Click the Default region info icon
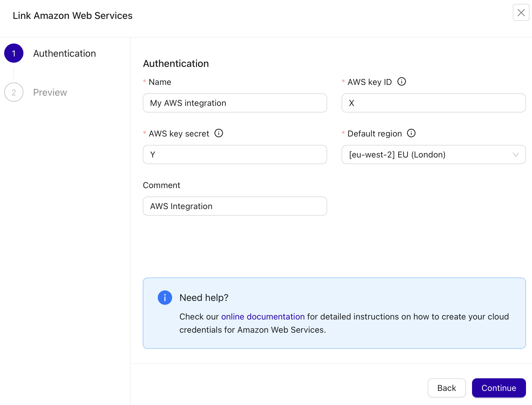The height and width of the screenshot is (405, 532). 411,133
